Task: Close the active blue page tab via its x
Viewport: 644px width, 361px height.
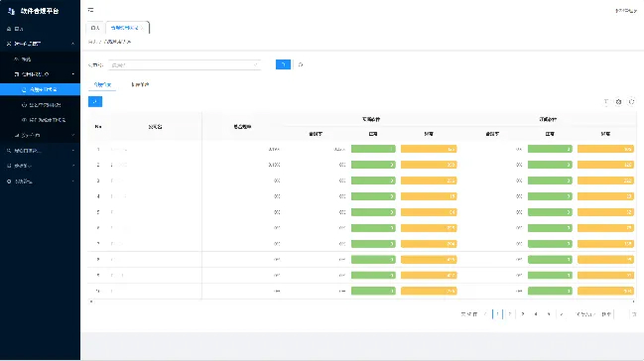Action: point(142,28)
